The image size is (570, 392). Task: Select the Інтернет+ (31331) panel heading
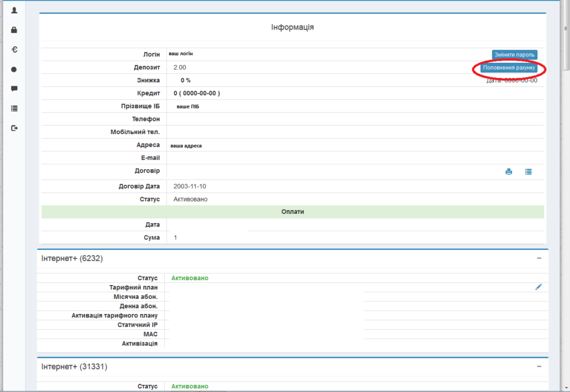tap(75, 366)
